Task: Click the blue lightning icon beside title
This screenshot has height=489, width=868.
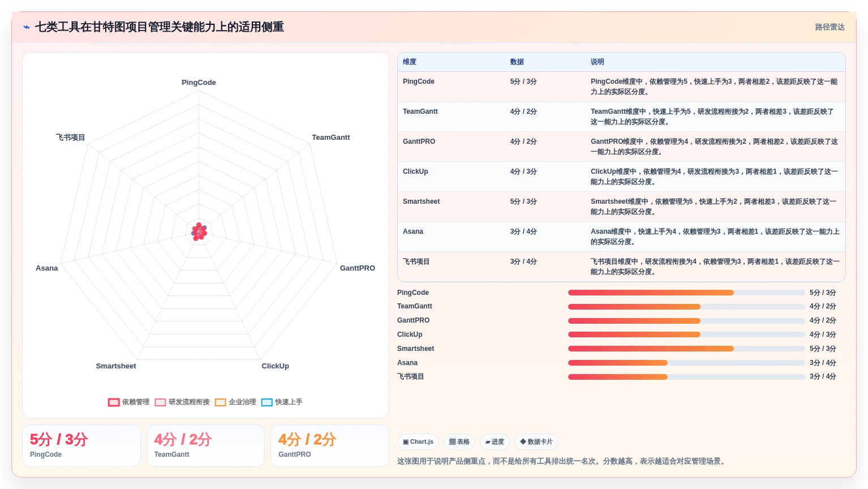Action: point(27,27)
